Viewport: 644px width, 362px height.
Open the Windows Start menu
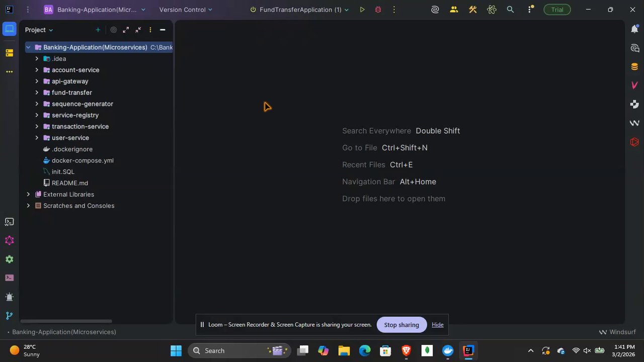[x=176, y=350]
